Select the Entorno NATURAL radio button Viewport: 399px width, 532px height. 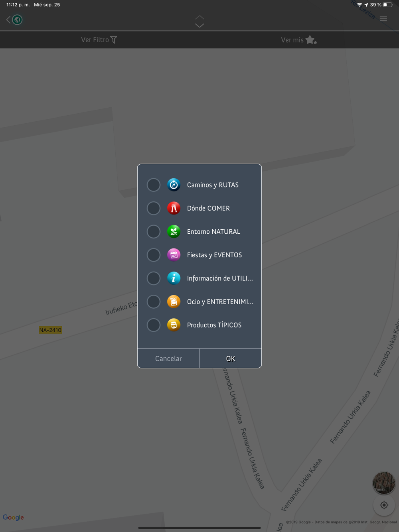click(153, 232)
